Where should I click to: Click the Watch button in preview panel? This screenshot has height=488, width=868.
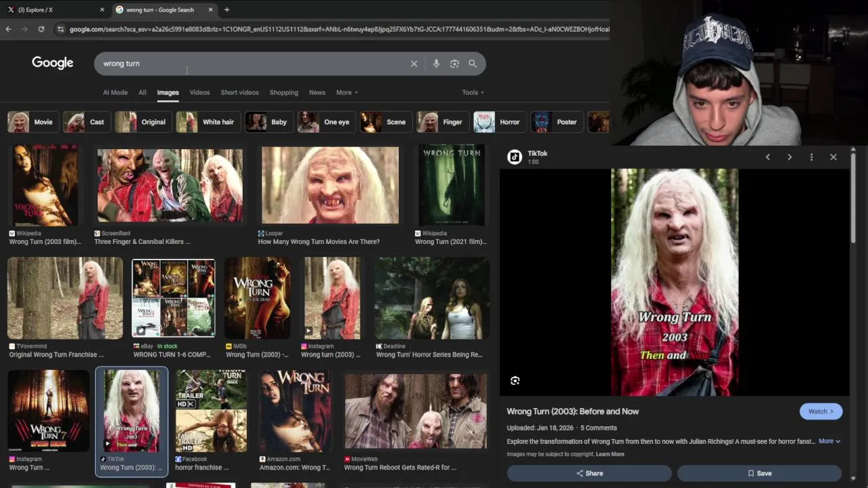(x=821, y=411)
